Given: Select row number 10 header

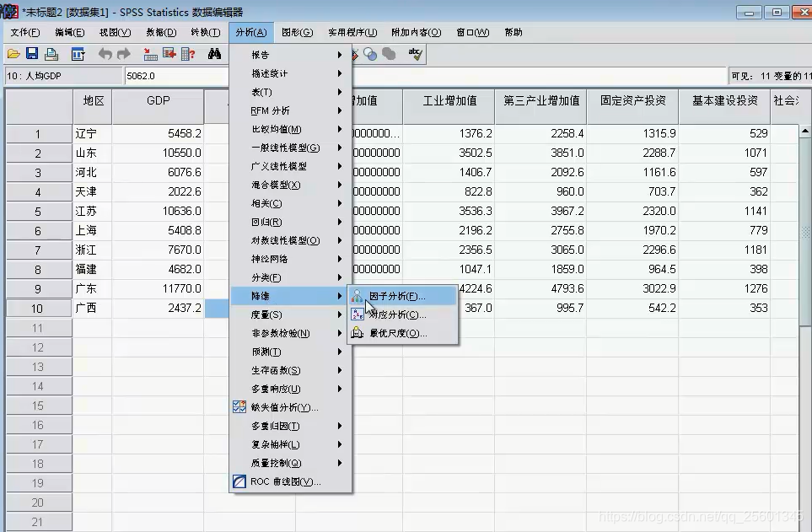Looking at the screenshot, I should [x=39, y=309].
